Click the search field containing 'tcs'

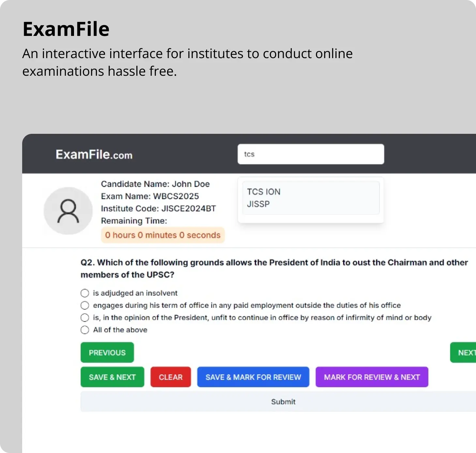(311, 154)
